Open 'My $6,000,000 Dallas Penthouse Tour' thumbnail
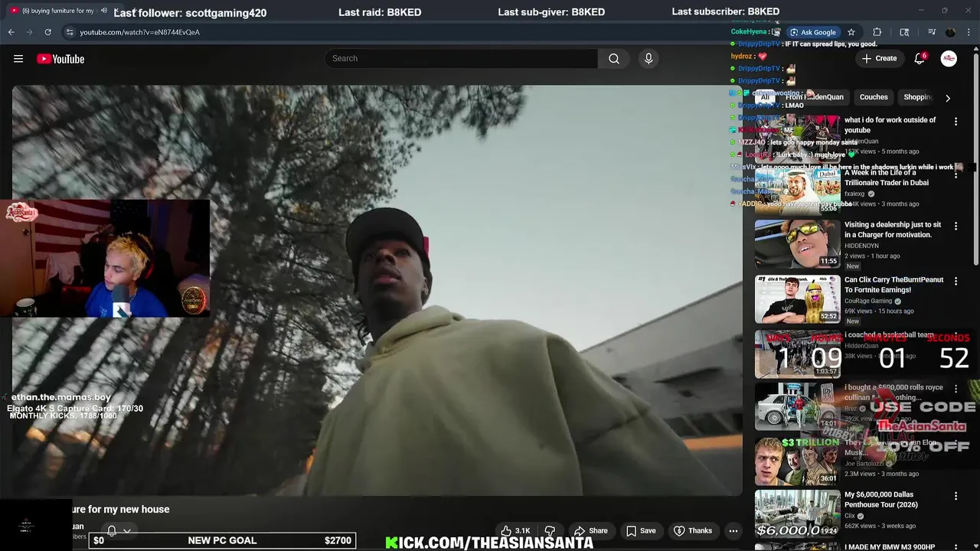Image resolution: width=980 pixels, height=551 pixels. [797, 514]
